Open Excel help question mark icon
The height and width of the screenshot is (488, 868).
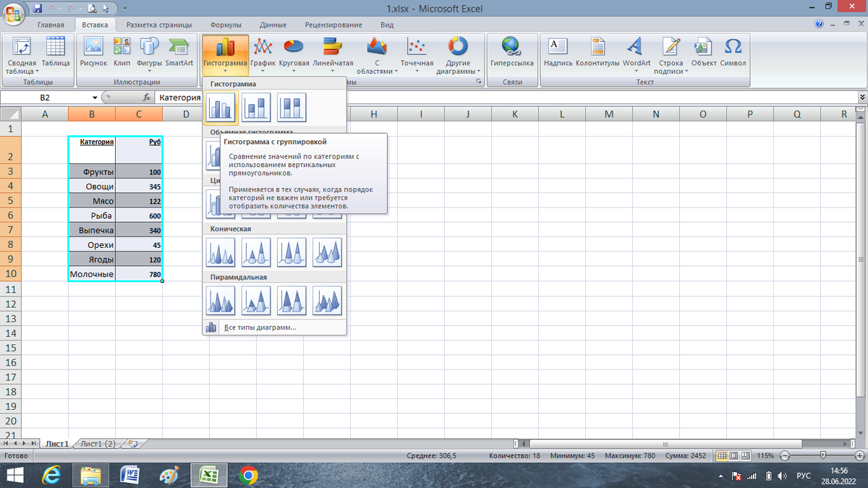(819, 25)
